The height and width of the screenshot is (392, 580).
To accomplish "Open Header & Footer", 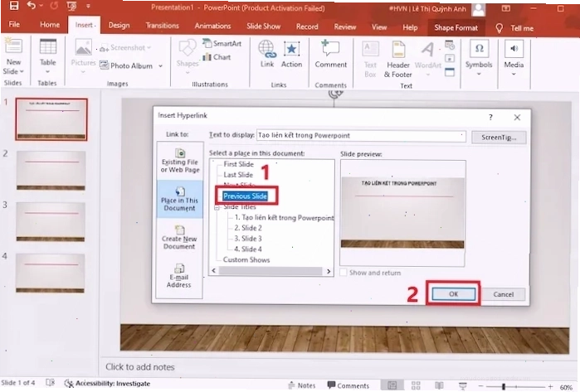I will (398, 60).
